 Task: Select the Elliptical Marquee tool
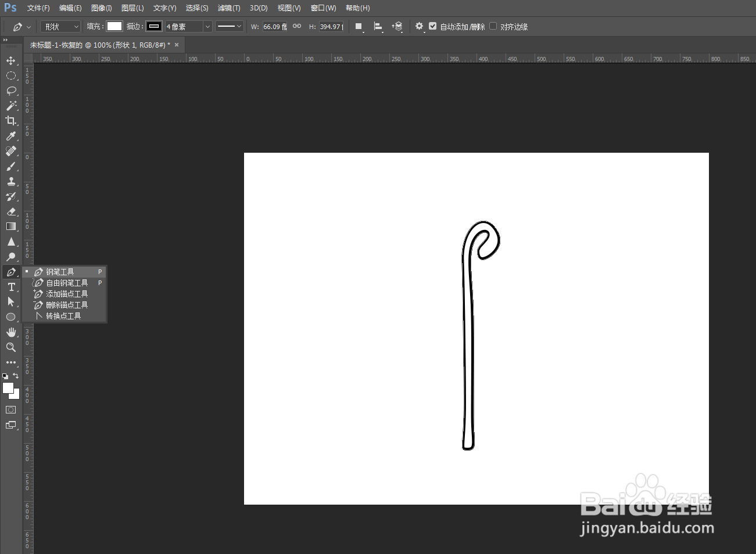point(10,75)
